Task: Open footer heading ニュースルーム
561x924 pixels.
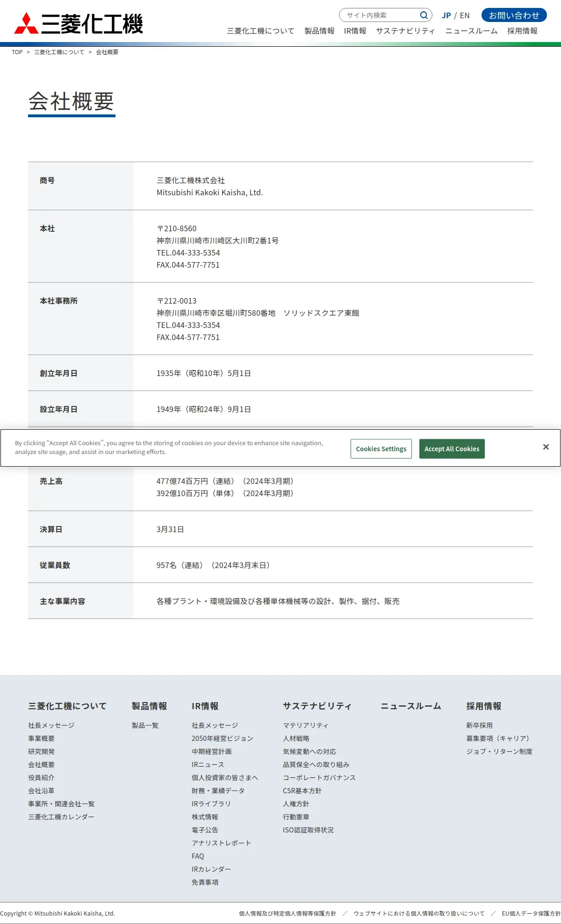Action: click(410, 706)
